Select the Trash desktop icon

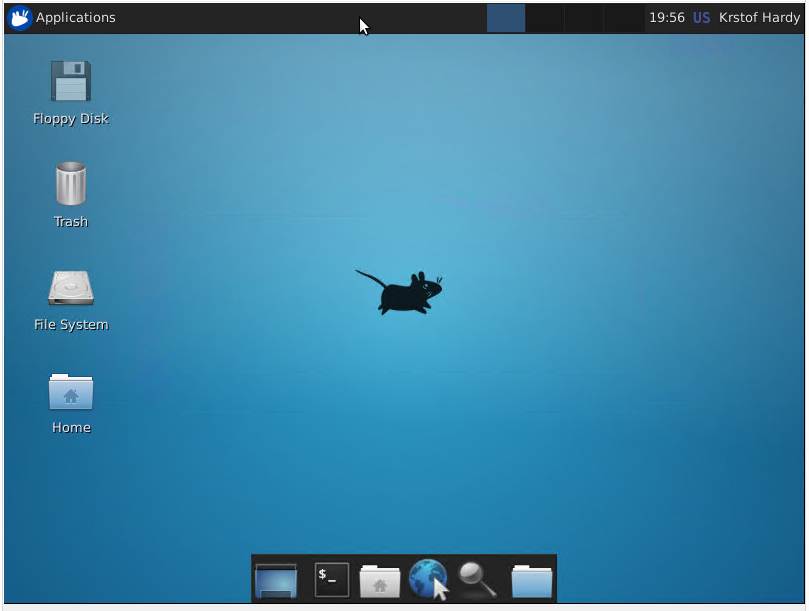pyautogui.click(x=71, y=184)
